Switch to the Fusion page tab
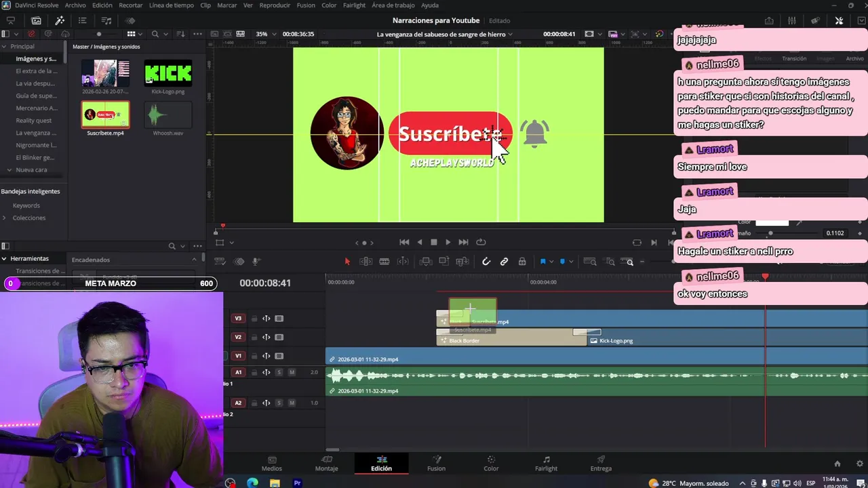This screenshot has width=868, height=488. (436, 464)
